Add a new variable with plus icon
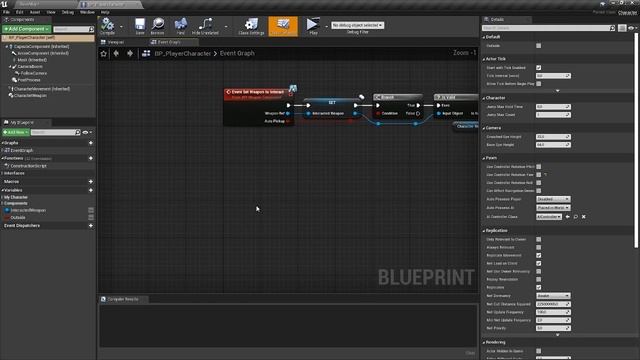The image size is (640, 360). pos(91,190)
